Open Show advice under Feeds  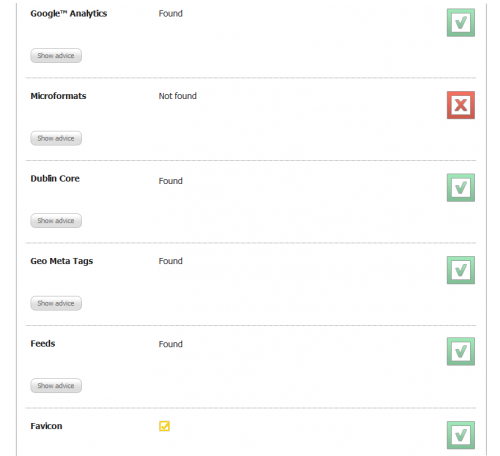coord(56,386)
